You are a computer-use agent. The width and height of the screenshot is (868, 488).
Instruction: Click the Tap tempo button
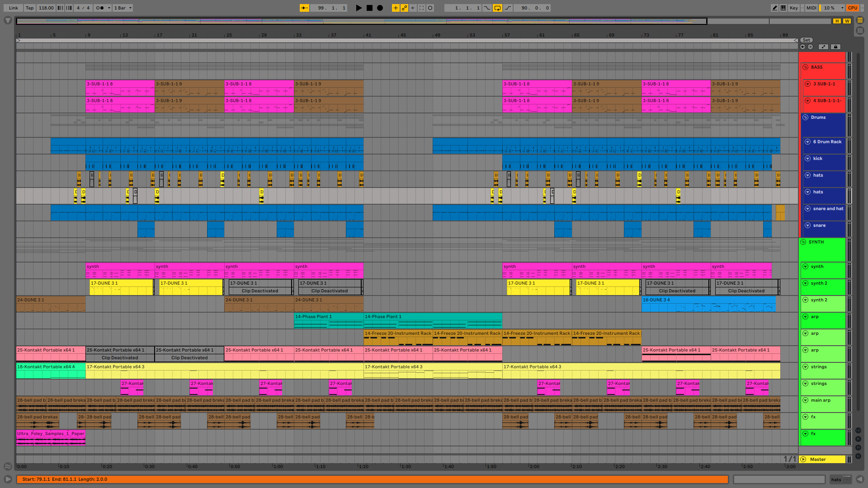click(29, 8)
